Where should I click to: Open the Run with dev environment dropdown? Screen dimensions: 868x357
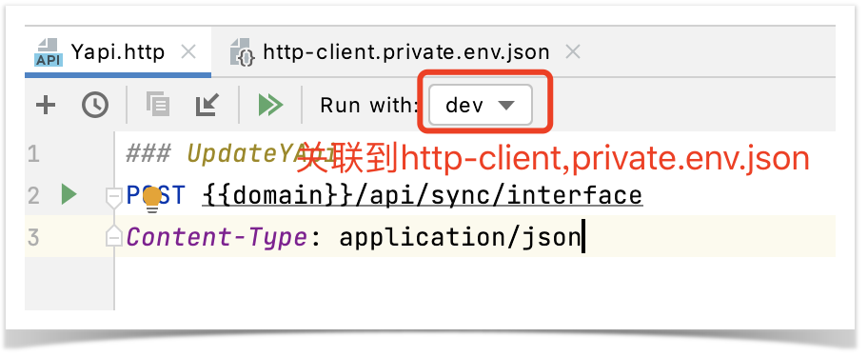tap(481, 105)
